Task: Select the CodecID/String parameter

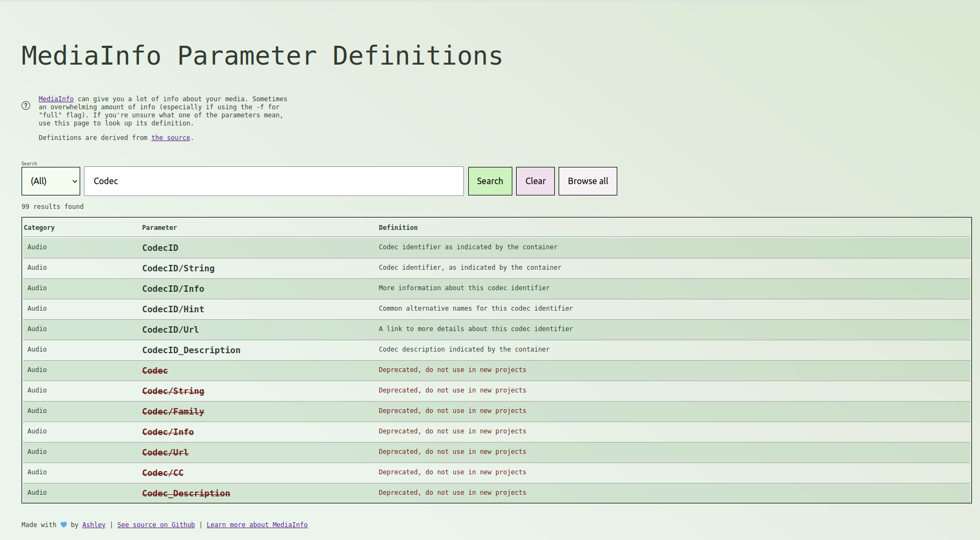Action: click(178, 268)
